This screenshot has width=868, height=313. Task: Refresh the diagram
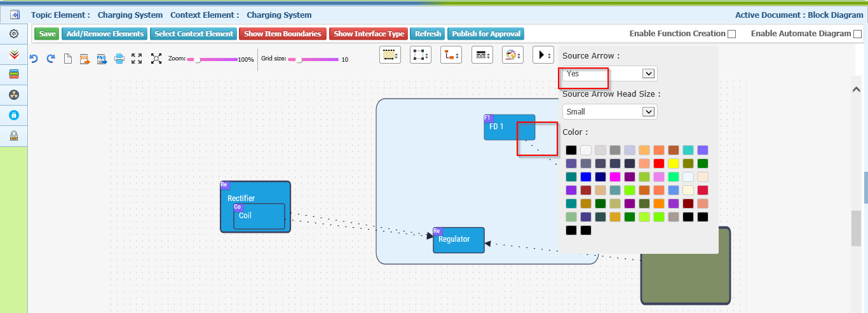[428, 34]
